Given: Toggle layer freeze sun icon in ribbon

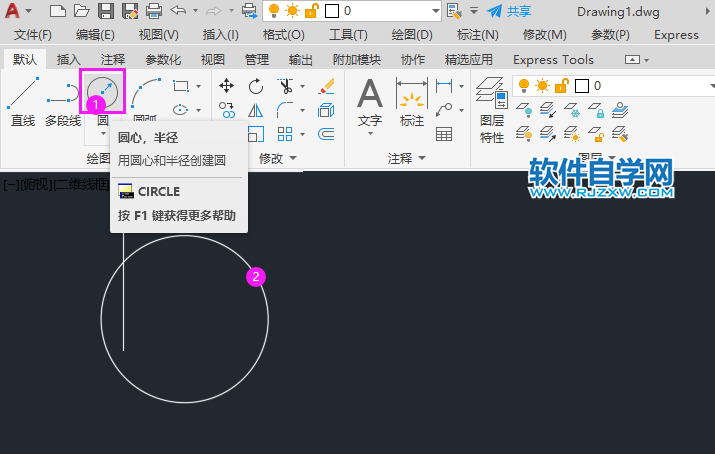Looking at the screenshot, I should [x=542, y=86].
